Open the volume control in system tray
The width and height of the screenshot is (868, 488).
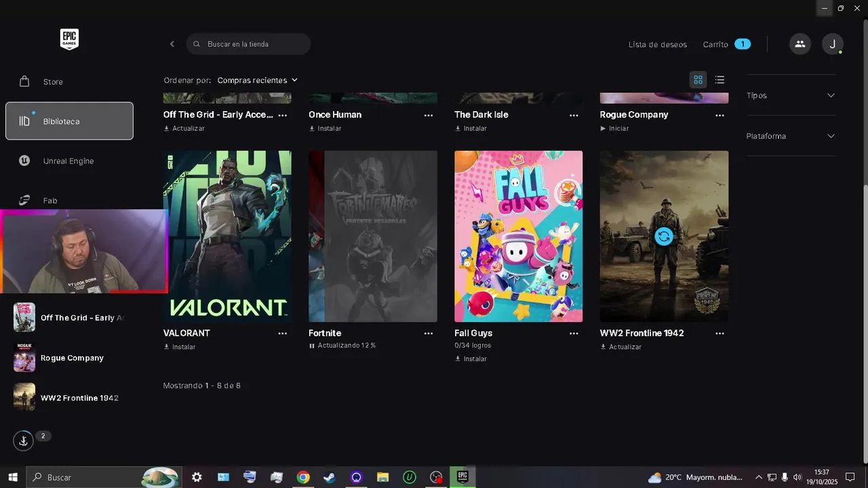pos(797,477)
